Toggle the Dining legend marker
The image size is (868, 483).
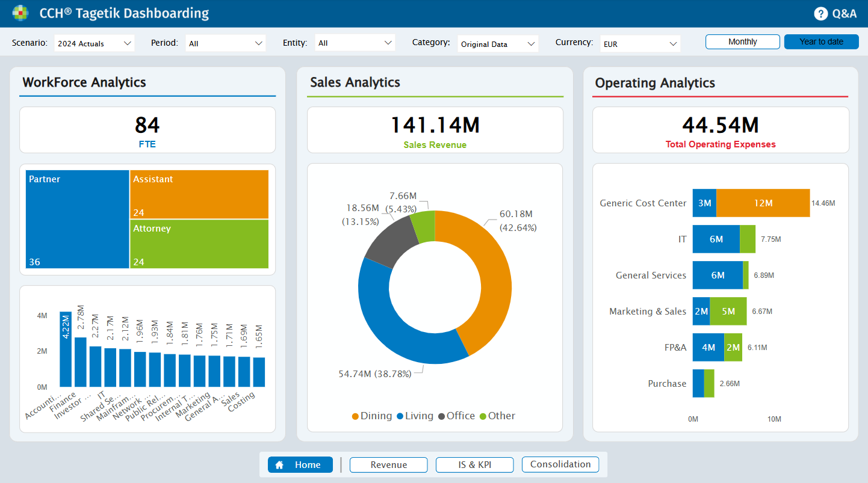355,416
